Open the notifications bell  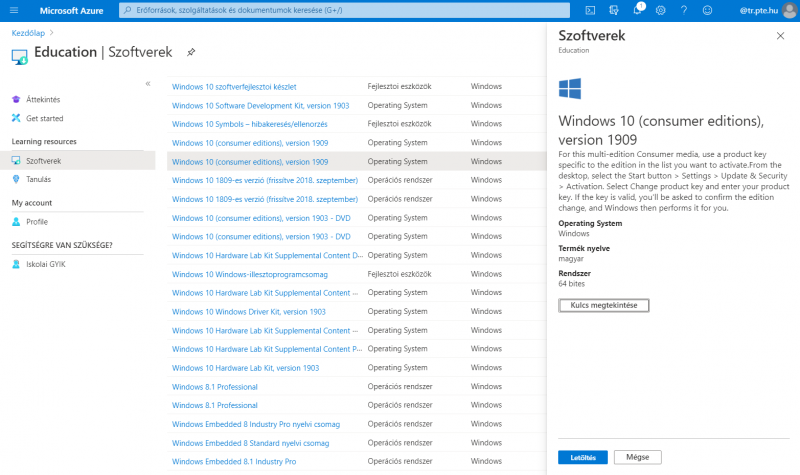[x=638, y=10]
